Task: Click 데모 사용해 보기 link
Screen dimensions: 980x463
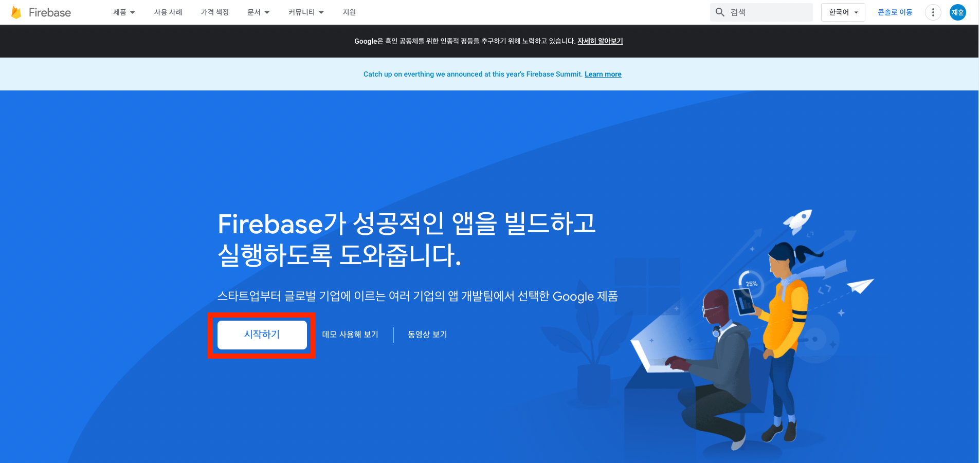Action: click(350, 335)
